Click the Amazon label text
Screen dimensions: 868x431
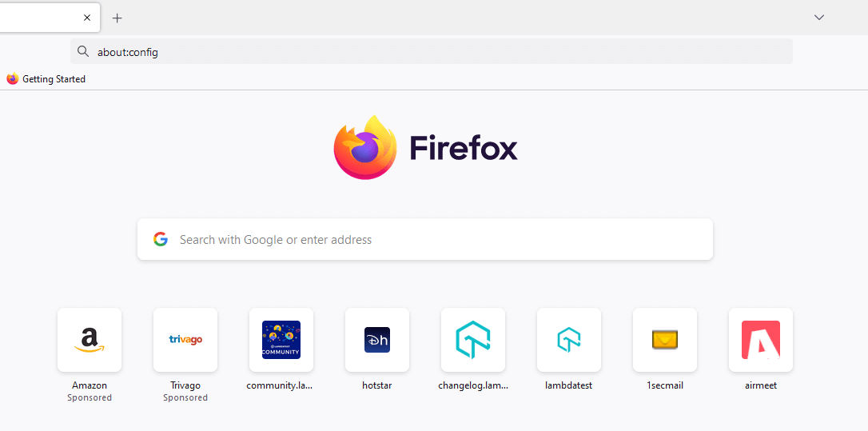pos(90,385)
